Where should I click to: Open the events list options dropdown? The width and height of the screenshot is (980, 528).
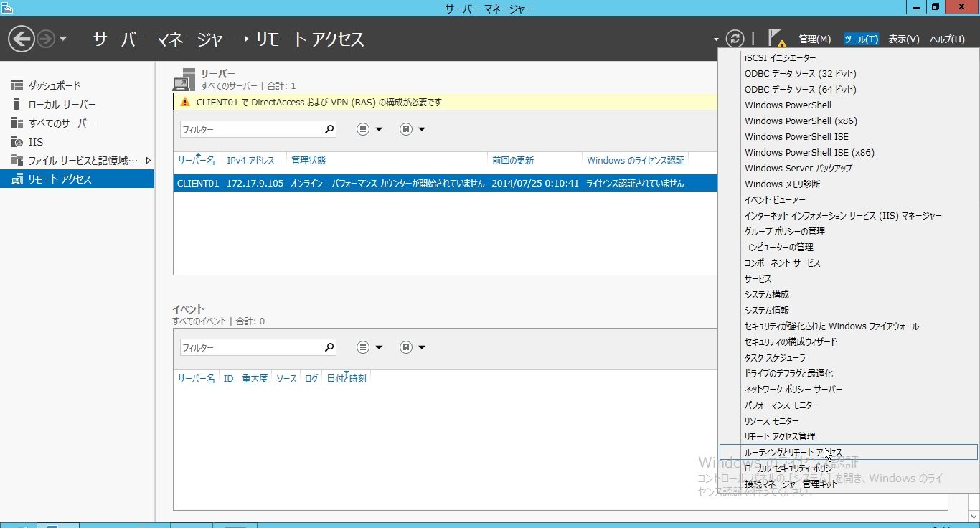point(370,347)
